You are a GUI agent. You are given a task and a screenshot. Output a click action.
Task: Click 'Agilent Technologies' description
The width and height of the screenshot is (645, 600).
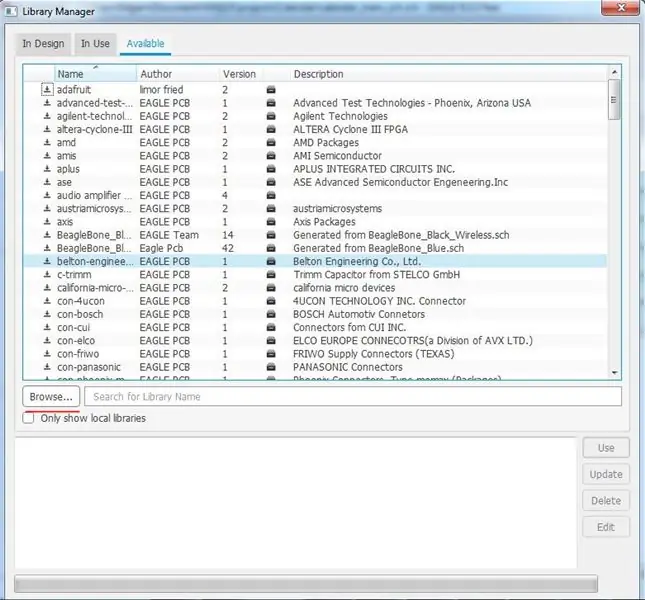click(x=340, y=116)
